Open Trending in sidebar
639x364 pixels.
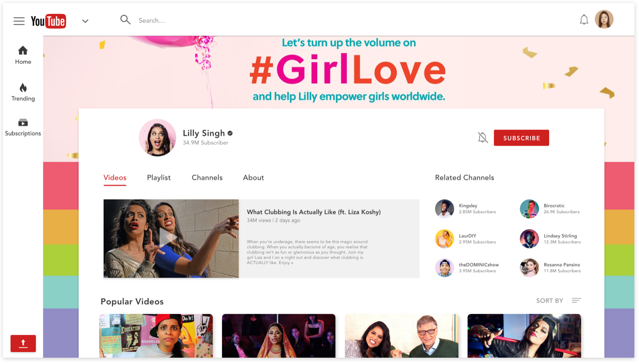coord(23,92)
